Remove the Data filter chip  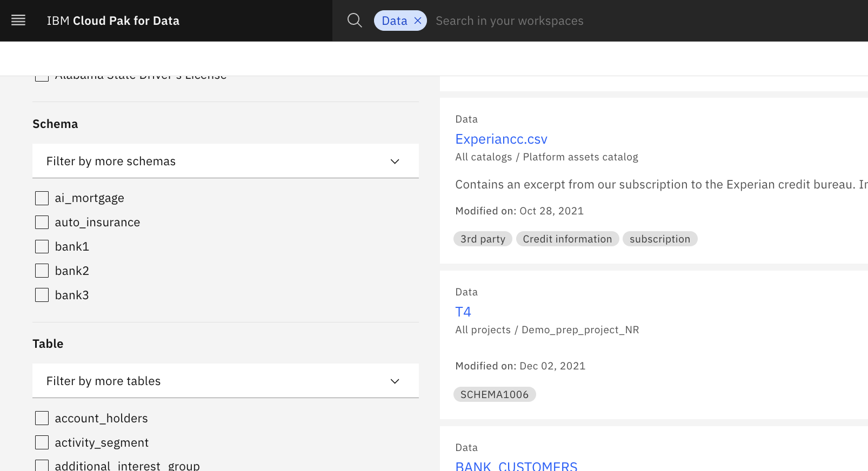[x=418, y=21]
